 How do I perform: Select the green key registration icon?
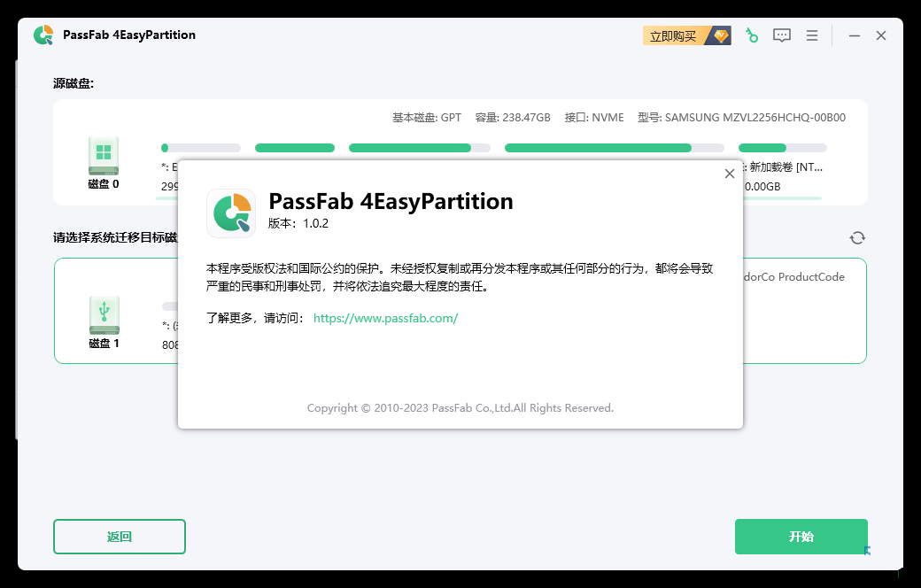pyautogui.click(x=752, y=35)
